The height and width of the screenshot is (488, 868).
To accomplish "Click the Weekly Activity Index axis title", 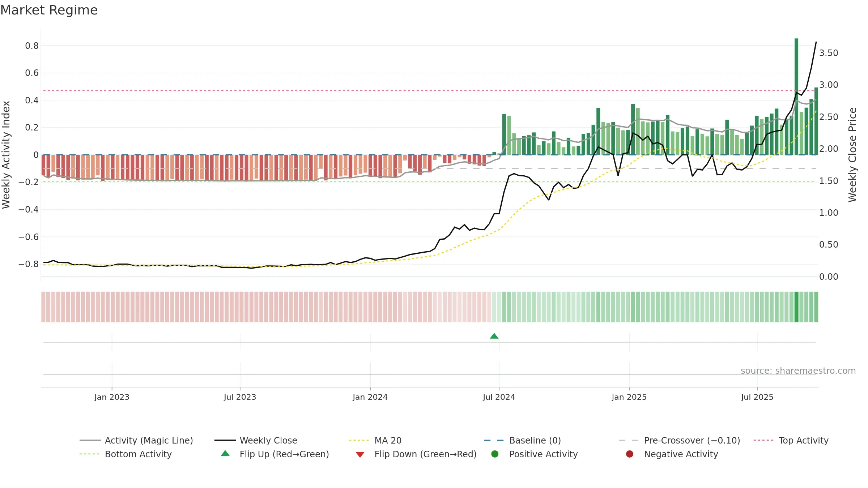I will [x=6, y=155].
